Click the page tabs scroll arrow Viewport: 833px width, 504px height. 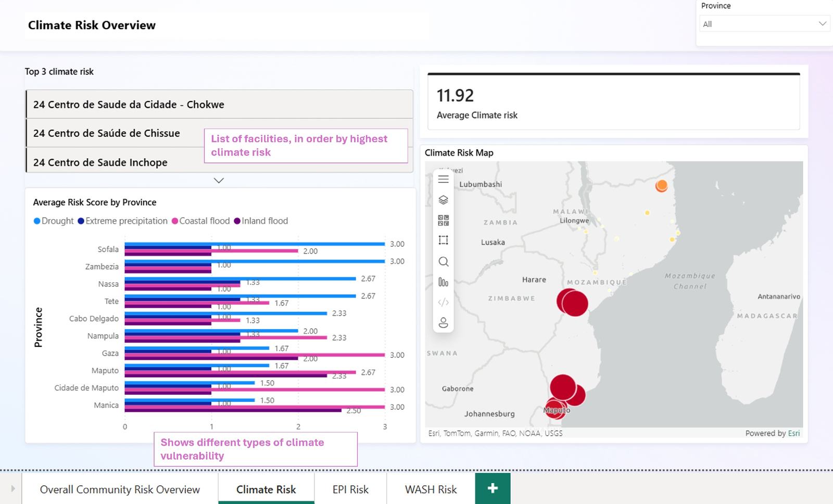coord(12,488)
